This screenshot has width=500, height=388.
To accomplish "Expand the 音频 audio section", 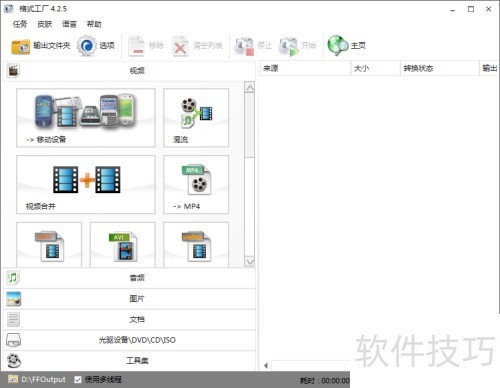I will tap(129, 278).
